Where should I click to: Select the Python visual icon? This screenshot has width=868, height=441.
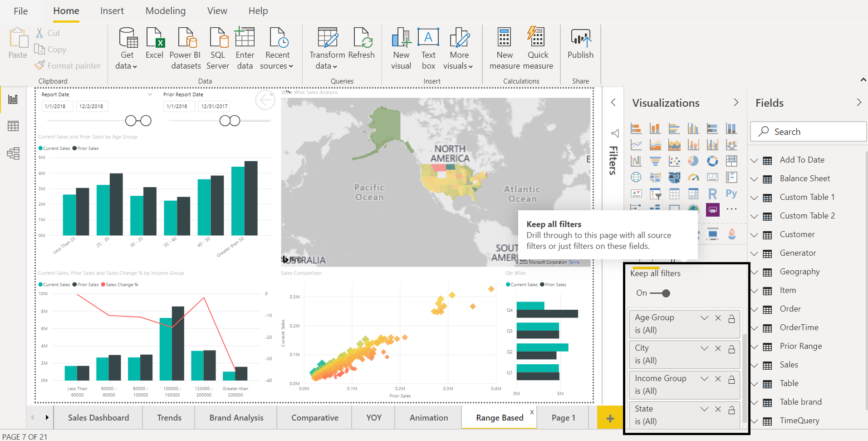click(x=731, y=194)
